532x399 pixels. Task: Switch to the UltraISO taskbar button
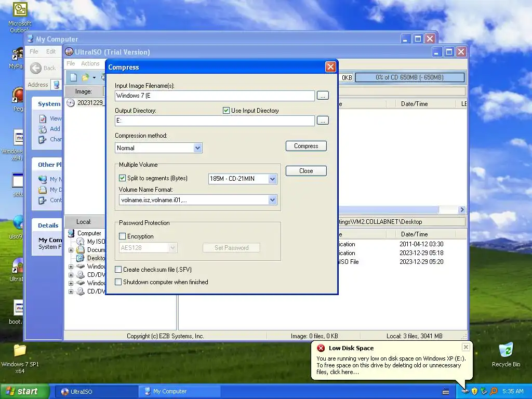click(x=96, y=391)
